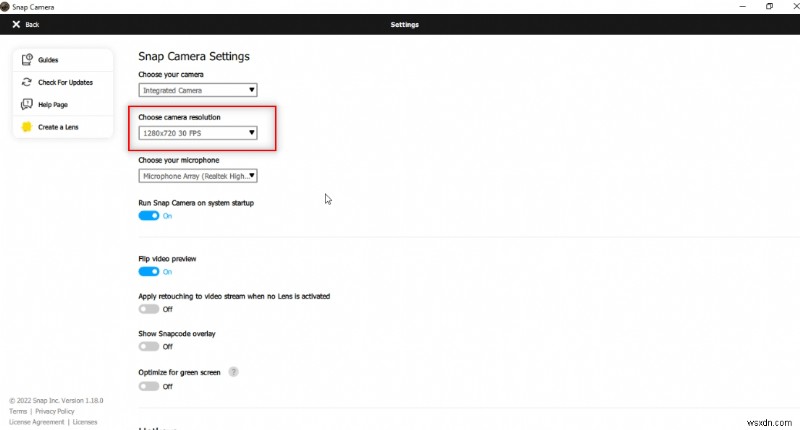Click the Settings title in the top bar

405,24
